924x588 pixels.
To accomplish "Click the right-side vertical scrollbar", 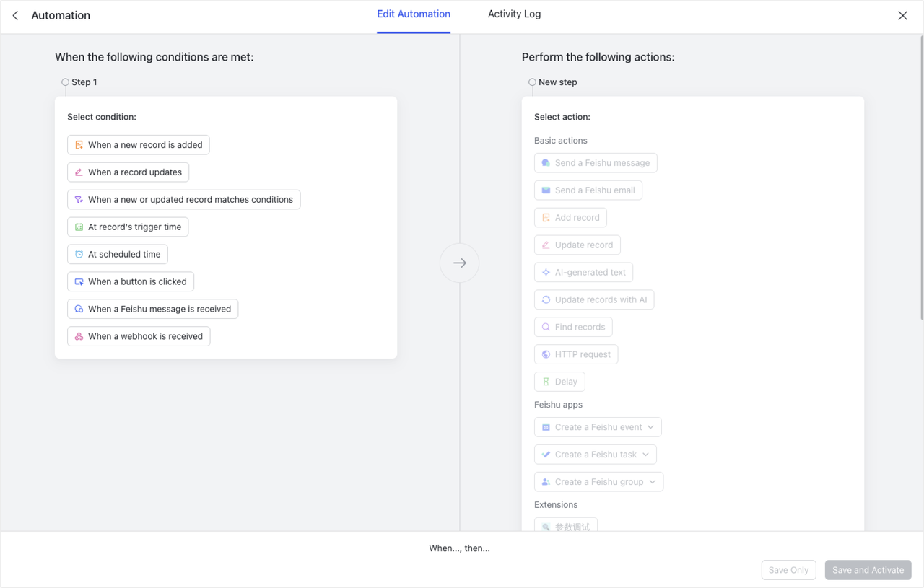I will (921, 177).
